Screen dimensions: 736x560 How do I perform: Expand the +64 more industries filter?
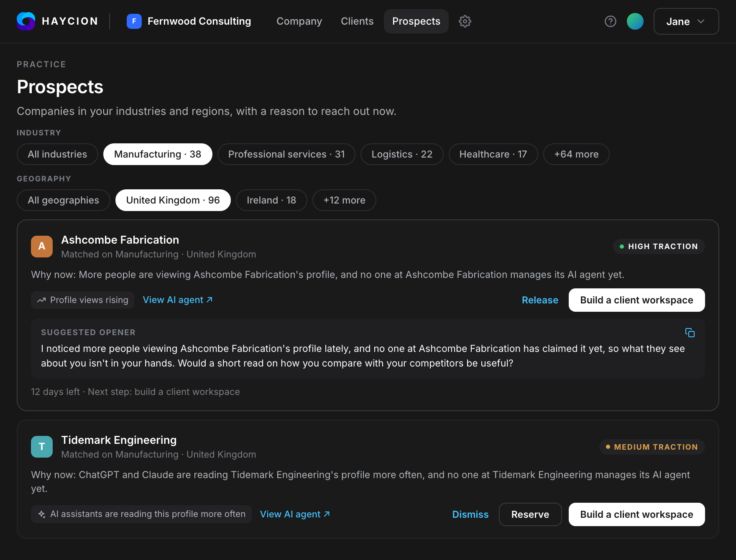coord(576,154)
